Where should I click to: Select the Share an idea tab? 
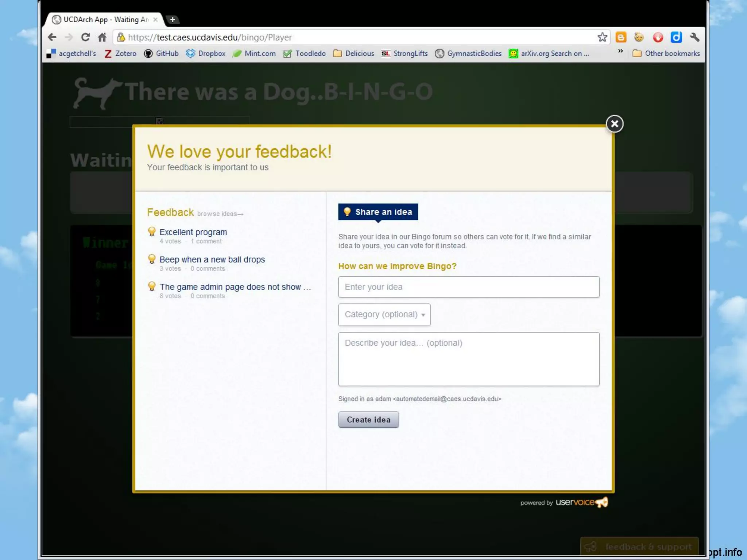click(378, 212)
